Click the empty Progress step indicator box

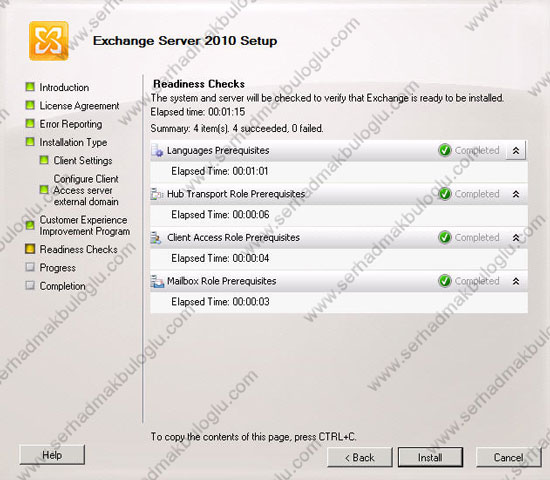pyautogui.click(x=30, y=267)
